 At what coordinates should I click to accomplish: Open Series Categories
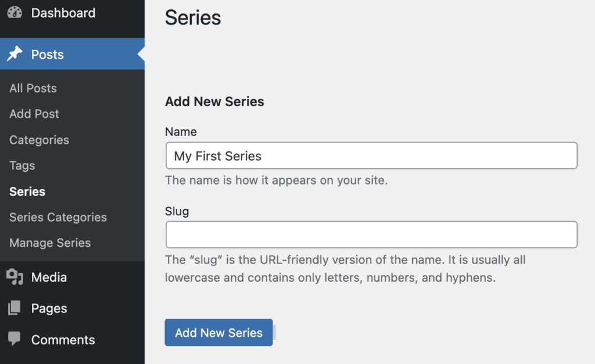[58, 217]
